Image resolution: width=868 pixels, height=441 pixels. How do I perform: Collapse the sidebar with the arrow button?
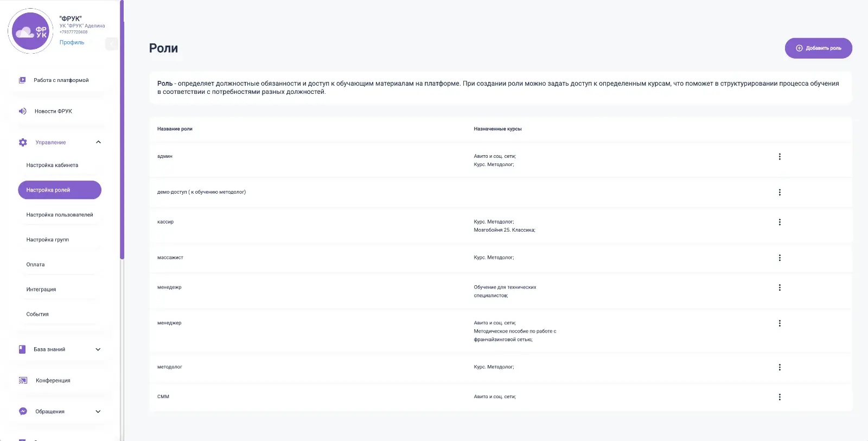(x=111, y=44)
